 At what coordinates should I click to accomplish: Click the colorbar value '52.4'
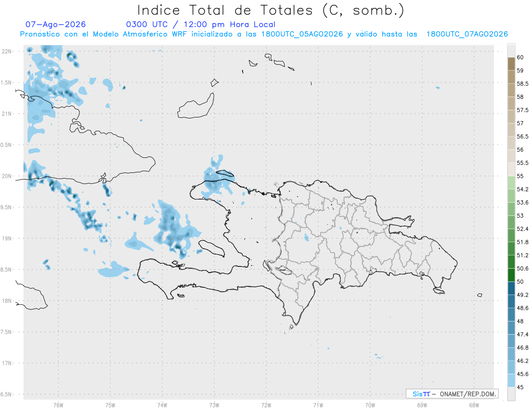tap(522, 229)
